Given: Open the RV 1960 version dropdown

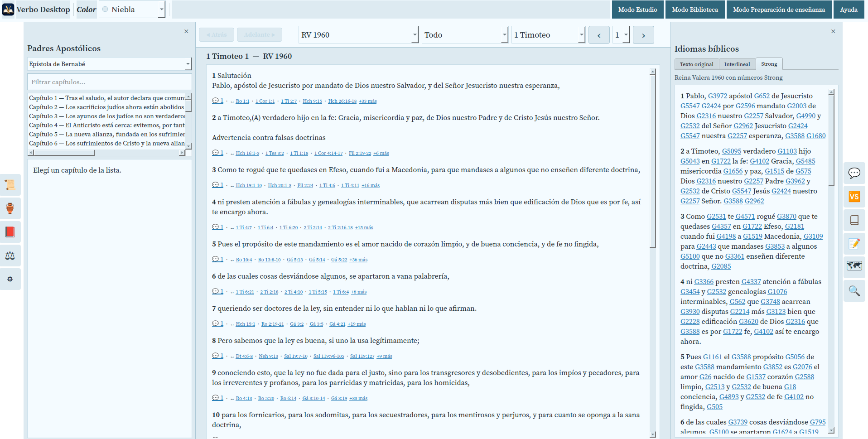Looking at the screenshot, I should click(x=358, y=35).
